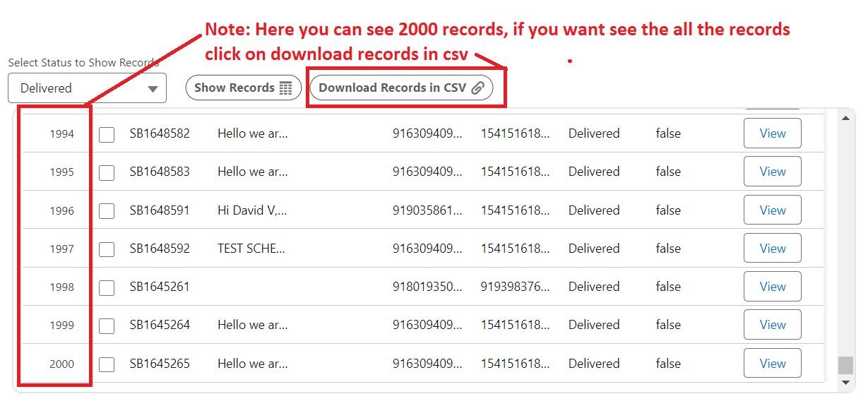Open the Delivered status dropdown
This screenshot has width=868, height=406.
pos(87,88)
